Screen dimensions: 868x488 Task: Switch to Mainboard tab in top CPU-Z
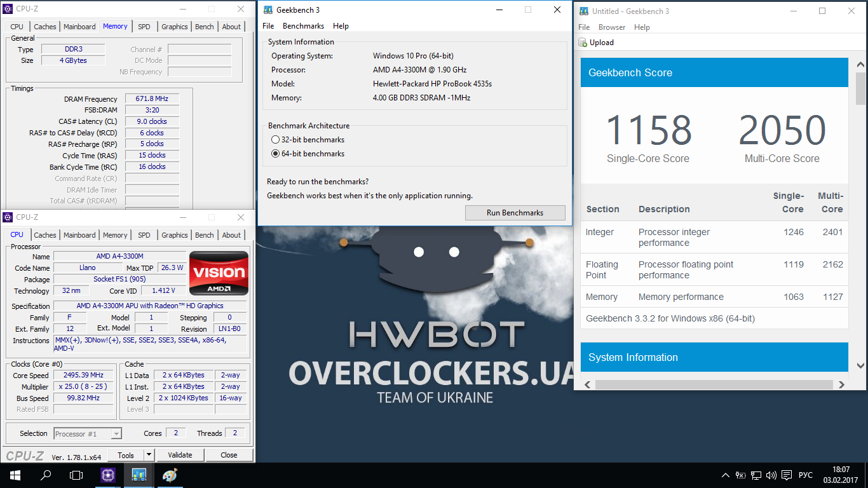tap(79, 27)
